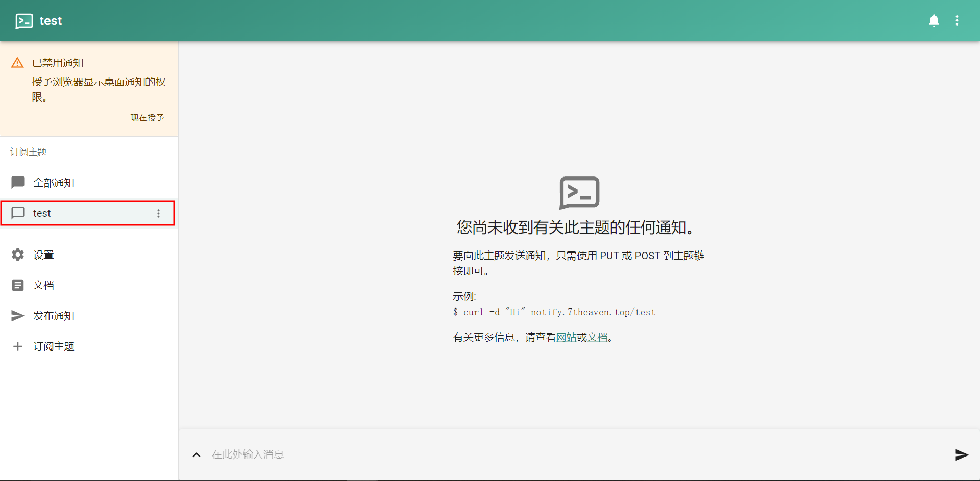Click 现在授予 to grant notification permission

coord(147,117)
